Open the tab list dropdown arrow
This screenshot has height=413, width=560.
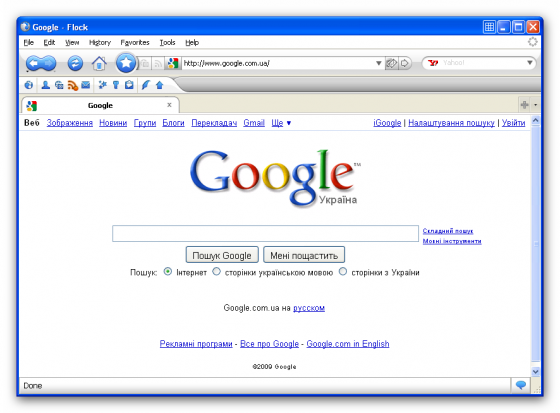pyautogui.click(x=535, y=105)
